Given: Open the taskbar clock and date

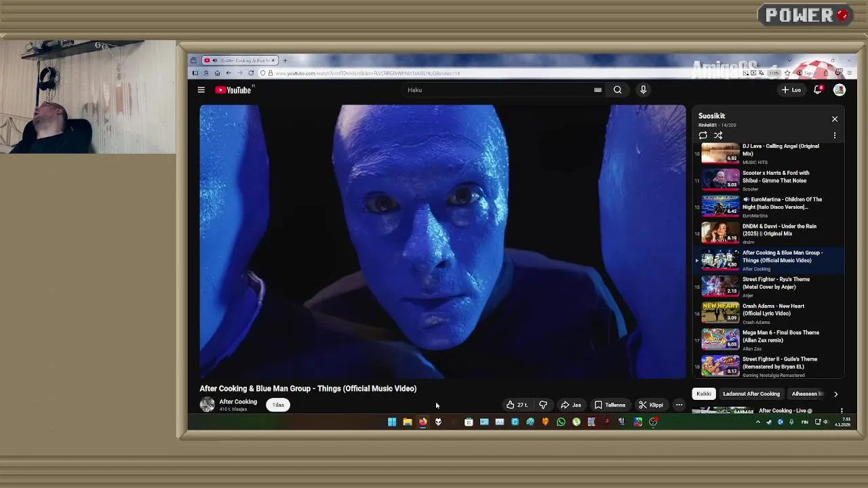Looking at the screenshot, I should pyautogui.click(x=842, y=422).
